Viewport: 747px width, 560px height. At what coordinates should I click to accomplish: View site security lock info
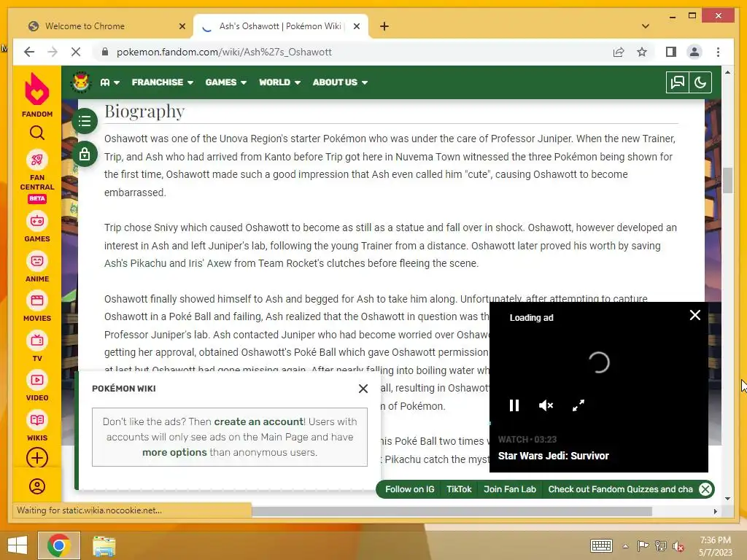[x=105, y=52]
